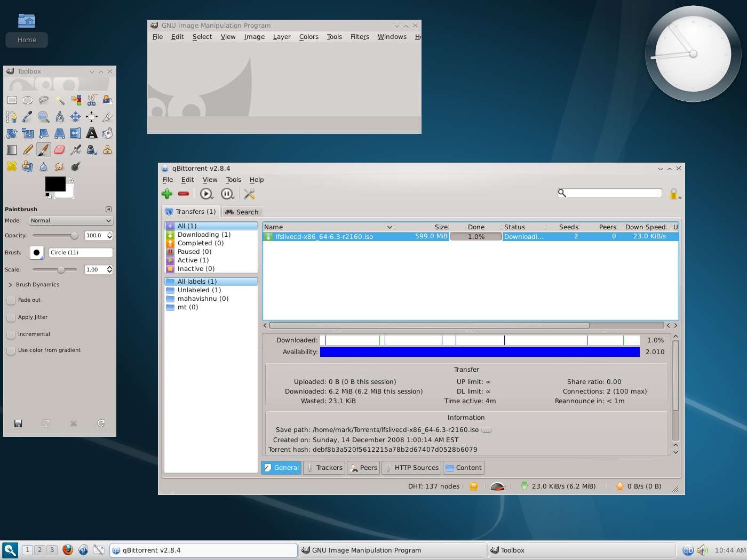The image size is (747, 560).
Task: Click the volume speaker tray icon
Action: (702, 550)
